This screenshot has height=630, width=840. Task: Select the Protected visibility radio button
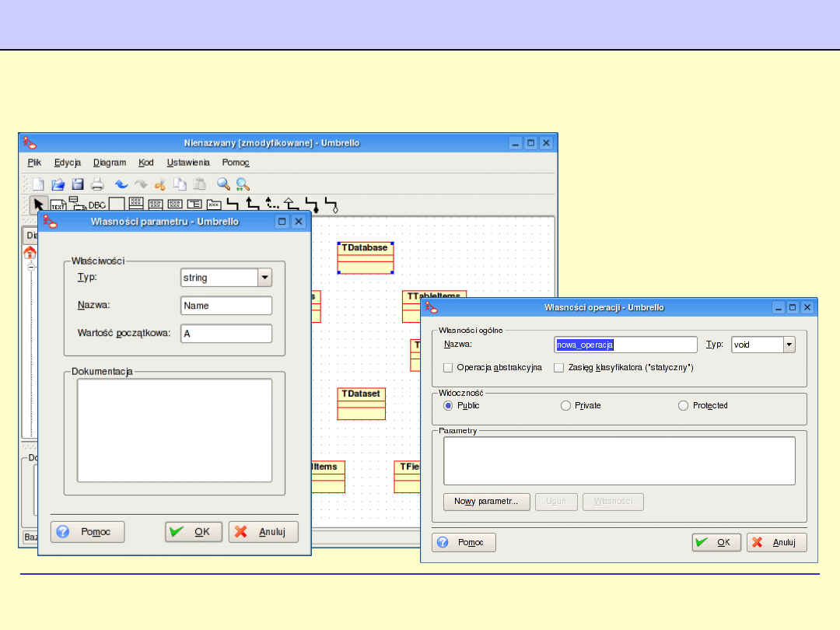[x=683, y=405]
